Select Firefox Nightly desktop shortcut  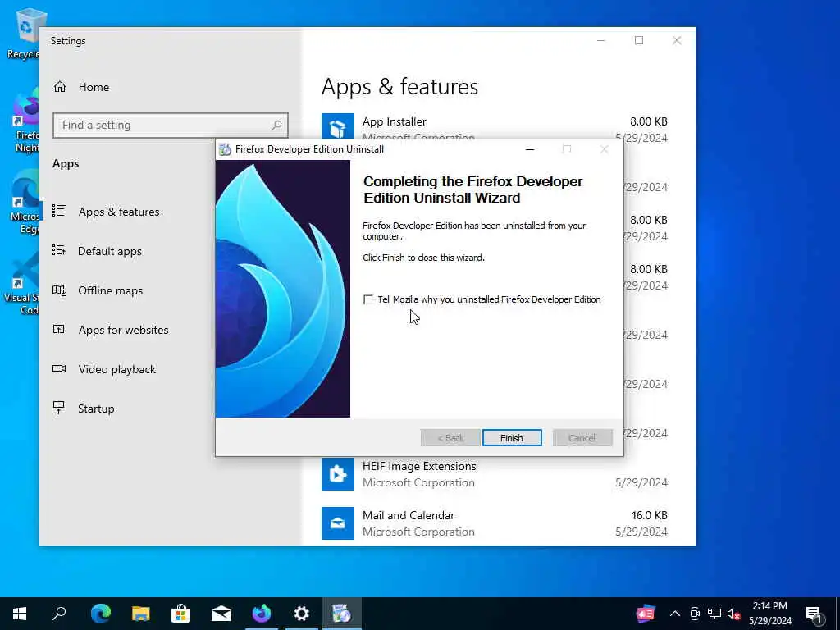point(25,121)
